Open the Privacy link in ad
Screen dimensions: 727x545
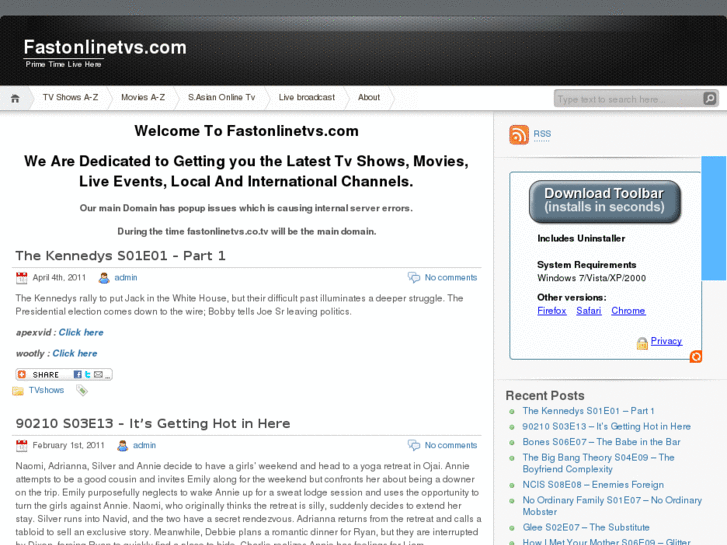point(666,341)
